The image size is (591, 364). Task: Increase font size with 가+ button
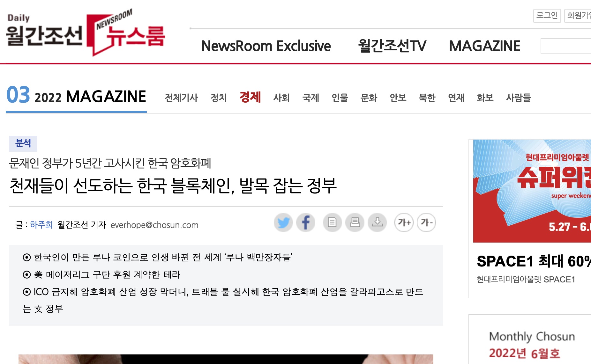tap(404, 222)
